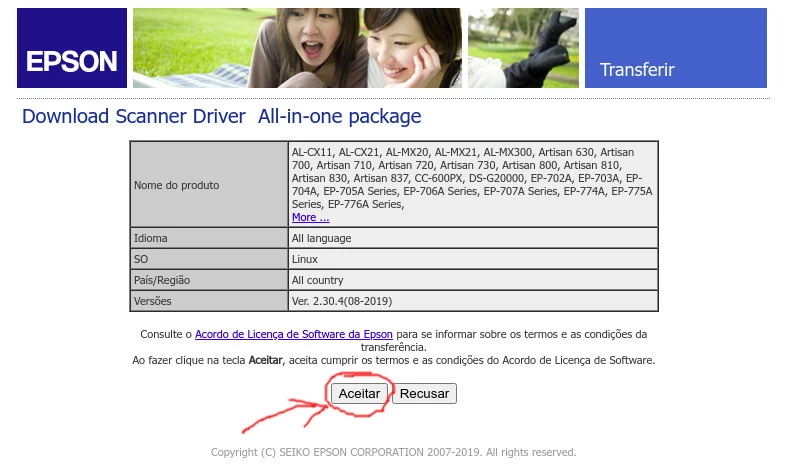Image resolution: width=788 pixels, height=476 pixels.
Task: Select the product list text starting 'AL-CX11'
Action: coord(472,178)
